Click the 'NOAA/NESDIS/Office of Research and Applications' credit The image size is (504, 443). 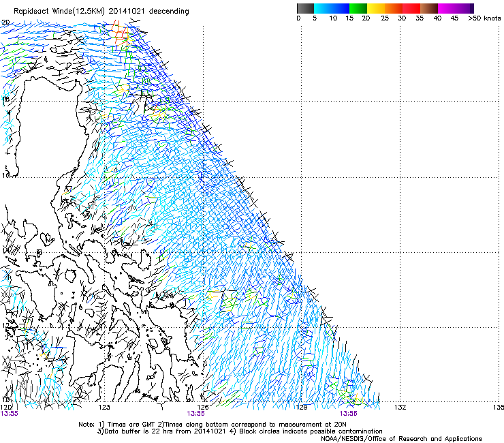401,439
